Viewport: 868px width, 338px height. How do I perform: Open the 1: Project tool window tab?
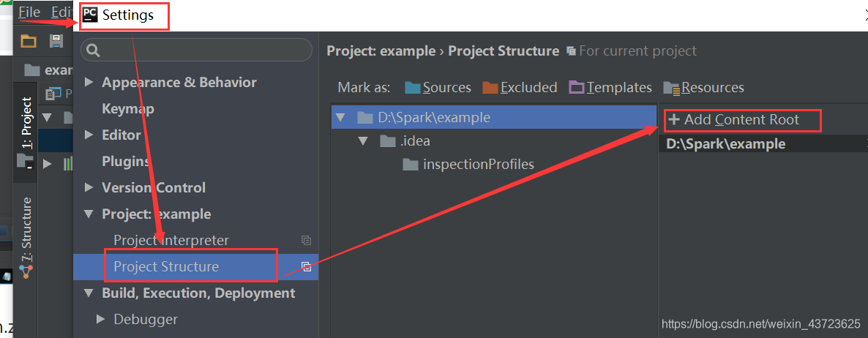tap(26, 123)
